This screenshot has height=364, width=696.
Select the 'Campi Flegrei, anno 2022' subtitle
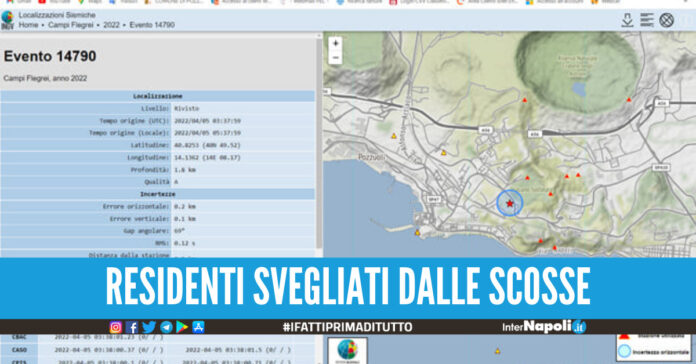click(x=45, y=78)
